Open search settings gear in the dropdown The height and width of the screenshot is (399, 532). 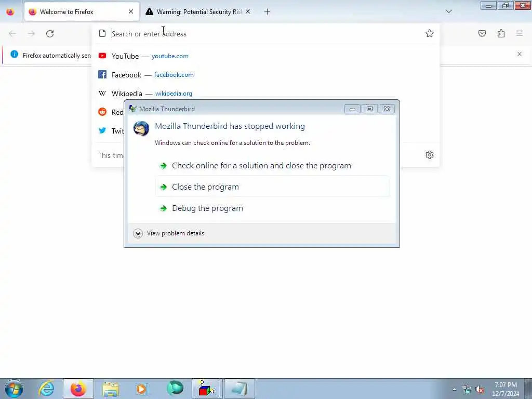(430, 155)
